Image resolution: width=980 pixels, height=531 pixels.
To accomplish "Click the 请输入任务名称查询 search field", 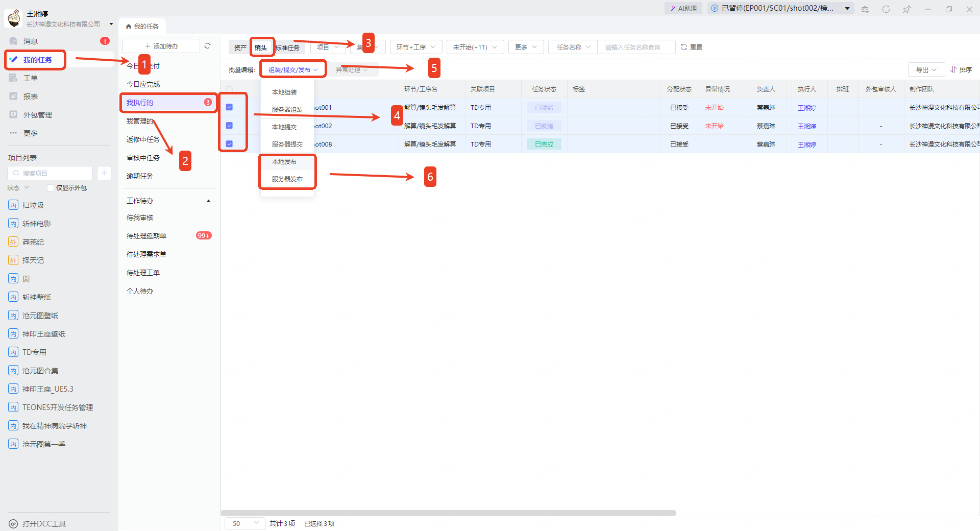I will [x=636, y=47].
